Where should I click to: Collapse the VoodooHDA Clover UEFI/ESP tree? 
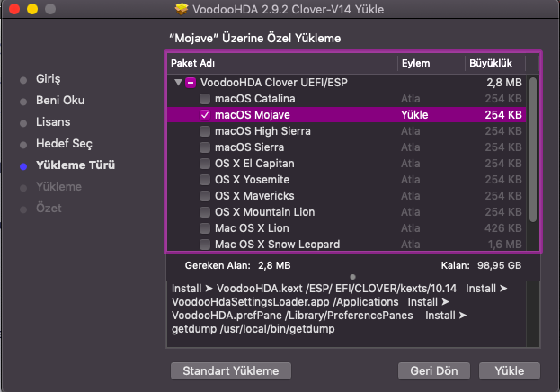tap(176, 82)
